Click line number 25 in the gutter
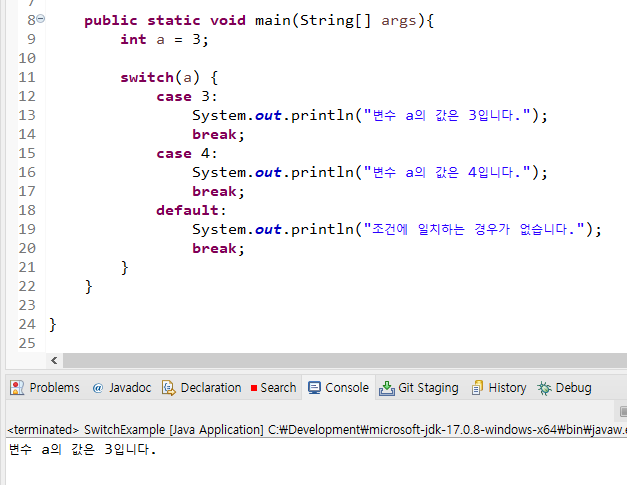 pos(27,343)
